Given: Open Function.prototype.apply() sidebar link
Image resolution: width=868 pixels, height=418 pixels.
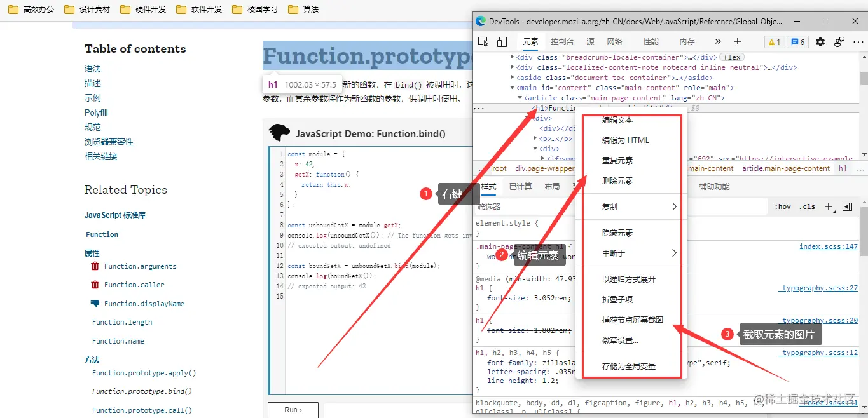Looking at the screenshot, I should click(x=144, y=373).
